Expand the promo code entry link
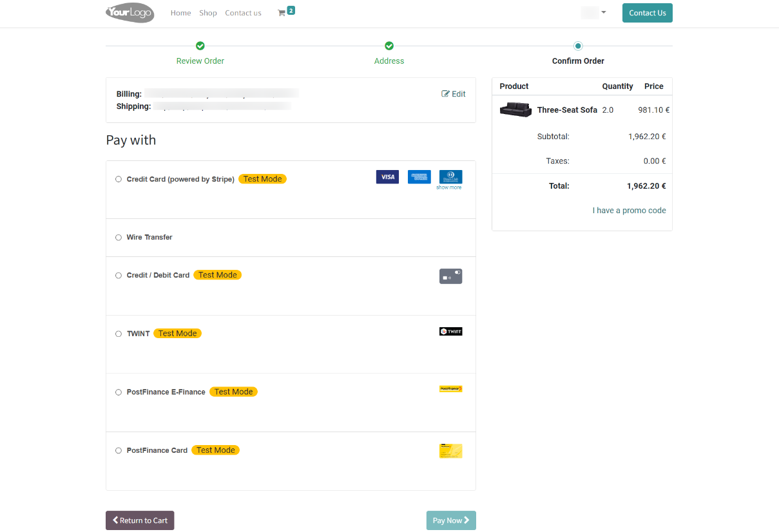This screenshot has width=779, height=532. click(629, 211)
